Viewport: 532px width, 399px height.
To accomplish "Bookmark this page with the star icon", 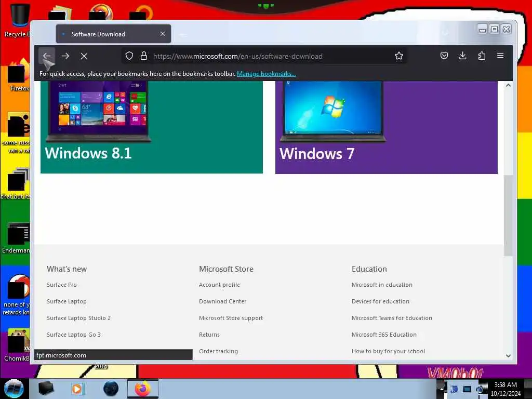I will click(399, 56).
